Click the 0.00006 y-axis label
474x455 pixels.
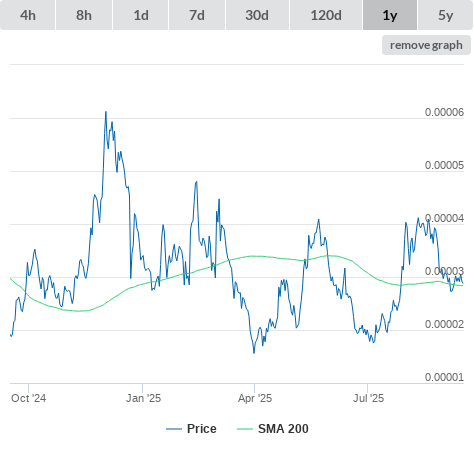[444, 112]
